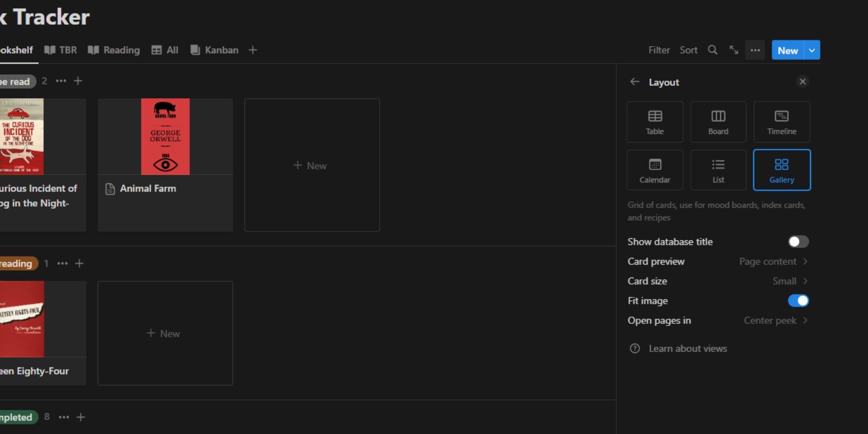The image size is (868, 434).
Task: Open the Curious Incident book cover
Action: coord(22,136)
